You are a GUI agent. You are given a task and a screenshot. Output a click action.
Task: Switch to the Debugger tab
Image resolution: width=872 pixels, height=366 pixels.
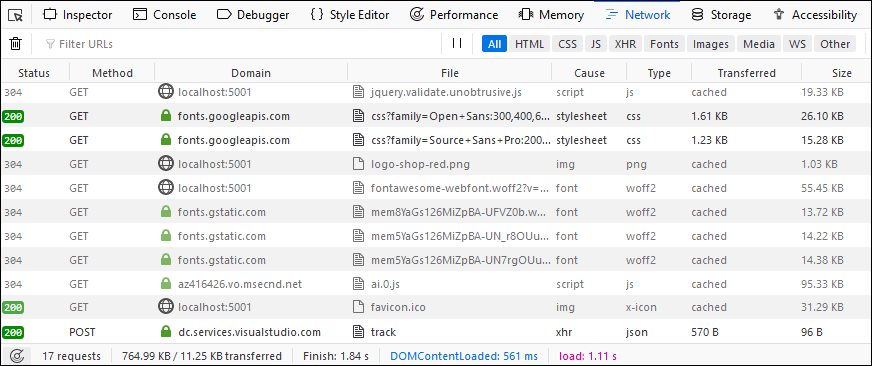253,15
